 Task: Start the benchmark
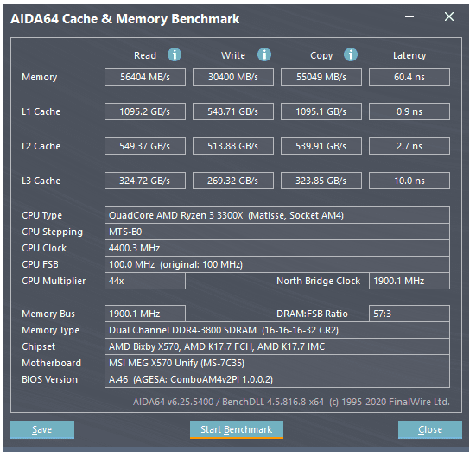(x=237, y=429)
